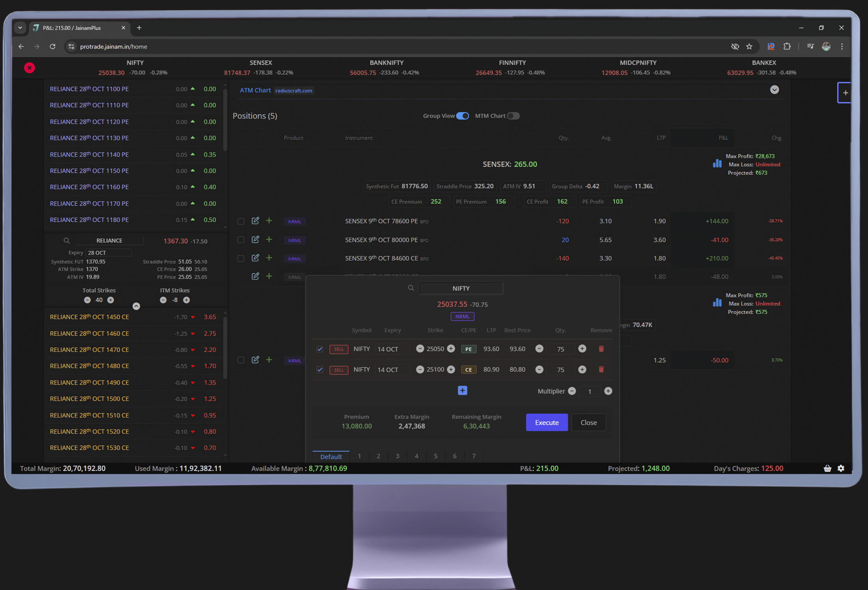Image resolution: width=868 pixels, height=590 pixels.
Task: Toggle the Group View switch off
Action: [x=462, y=116]
